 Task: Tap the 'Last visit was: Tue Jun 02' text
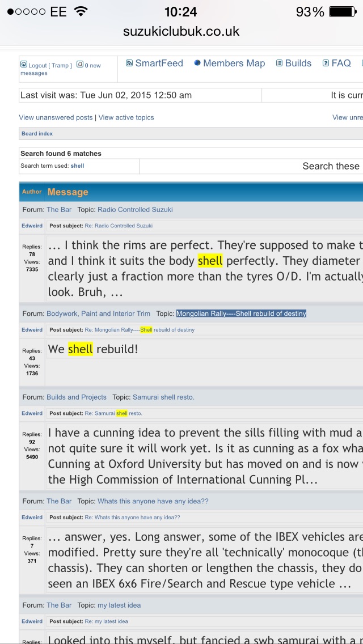click(x=106, y=95)
